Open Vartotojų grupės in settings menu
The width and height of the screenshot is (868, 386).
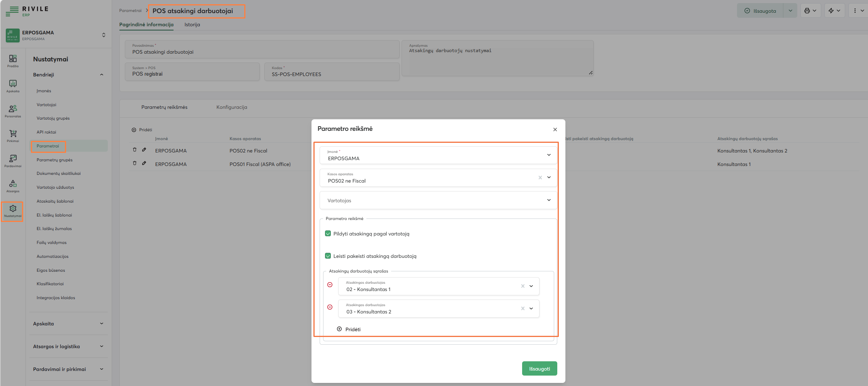53,119
